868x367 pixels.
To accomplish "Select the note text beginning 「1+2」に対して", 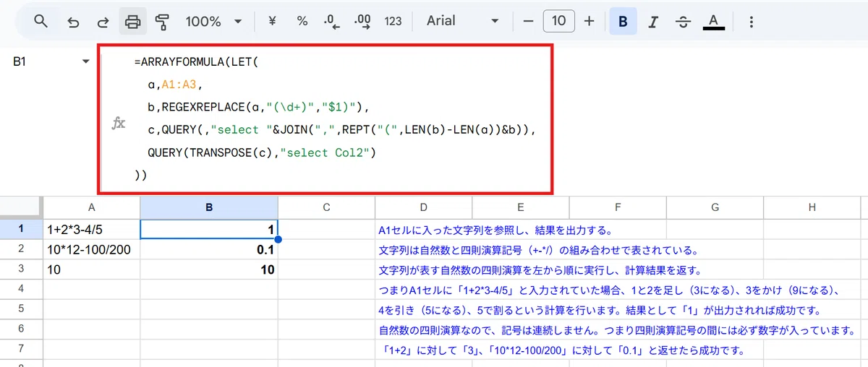I will coord(562,351).
